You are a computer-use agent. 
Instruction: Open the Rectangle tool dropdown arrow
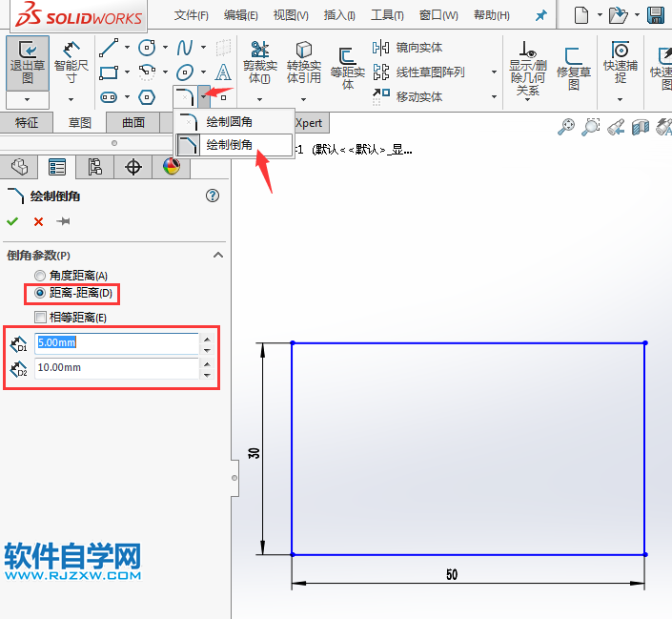tap(128, 72)
